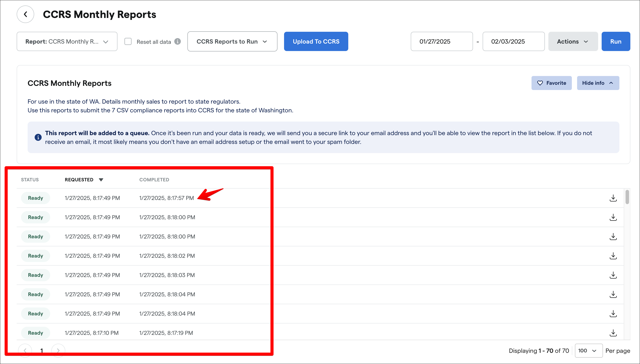Image resolution: width=640 pixels, height=364 pixels.
Task: Download the second report completed 8:18:00 PM
Action: [613, 237]
